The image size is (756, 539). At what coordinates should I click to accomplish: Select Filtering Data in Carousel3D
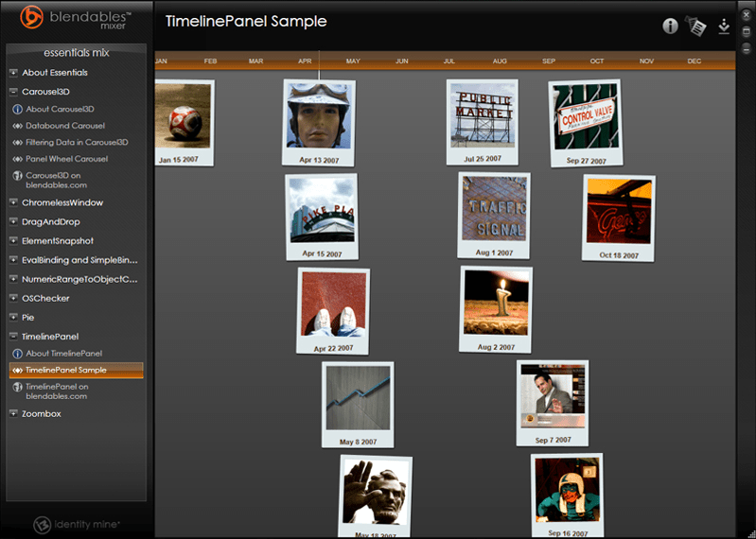[77, 142]
